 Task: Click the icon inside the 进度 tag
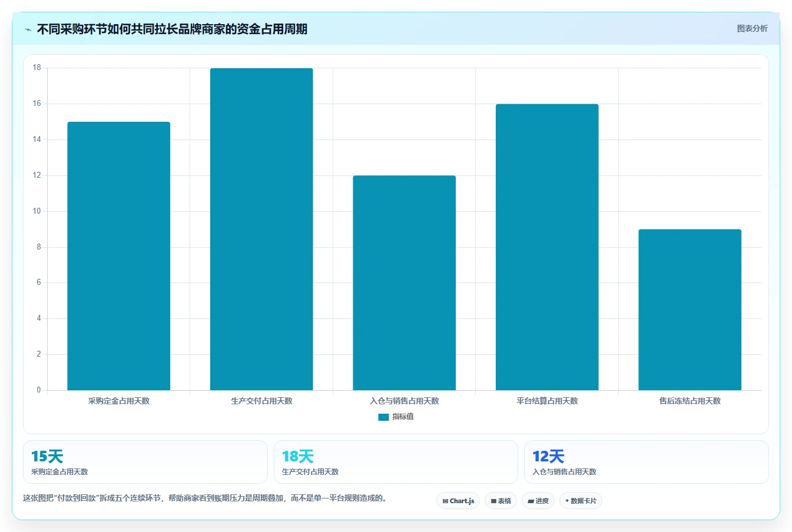[531, 501]
